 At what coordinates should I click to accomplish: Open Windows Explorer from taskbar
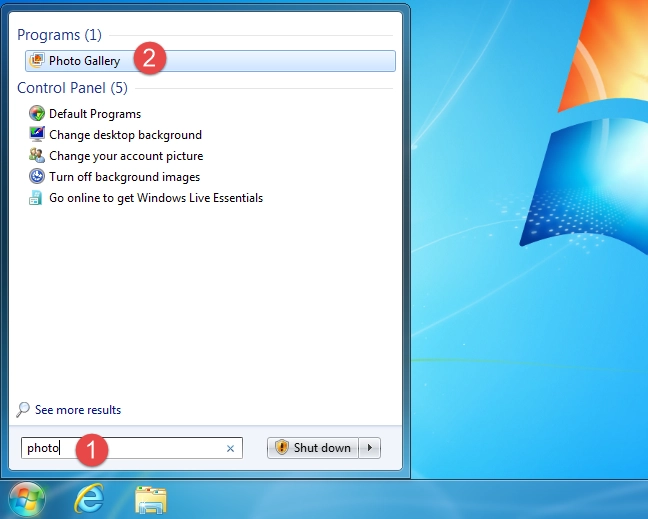151,500
